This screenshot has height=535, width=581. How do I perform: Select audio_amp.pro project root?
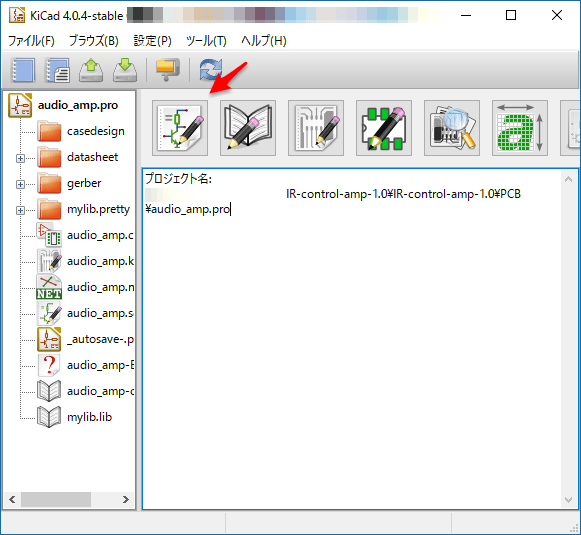click(x=78, y=105)
